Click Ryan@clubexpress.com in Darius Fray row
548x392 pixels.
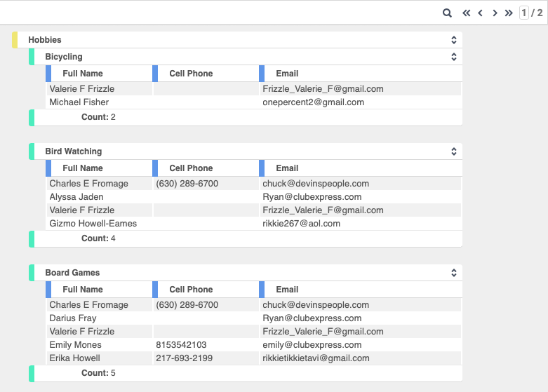coord(312,318)
